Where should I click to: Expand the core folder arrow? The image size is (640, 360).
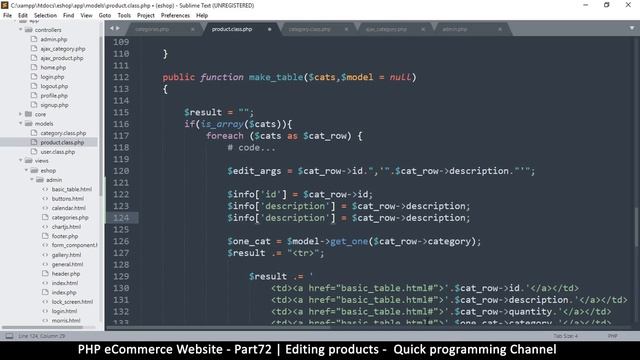20,114
